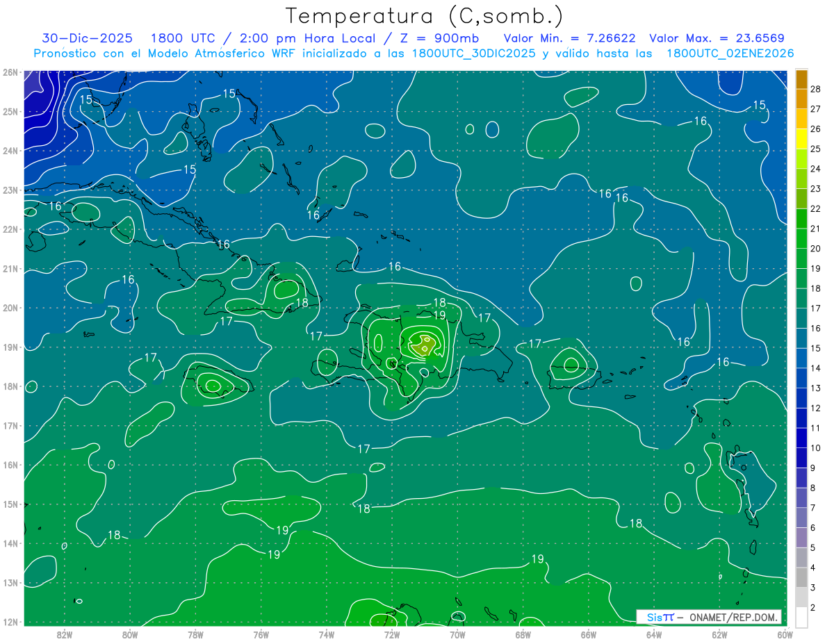The width and height of the screenshot is (834, 644).
Task: Select valid-until time "1800UTC_02ENE2026"
Action: [730, 53]
